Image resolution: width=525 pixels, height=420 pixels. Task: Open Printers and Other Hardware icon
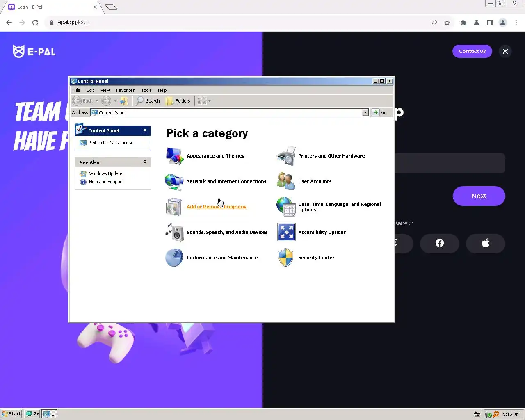point(286,156)
